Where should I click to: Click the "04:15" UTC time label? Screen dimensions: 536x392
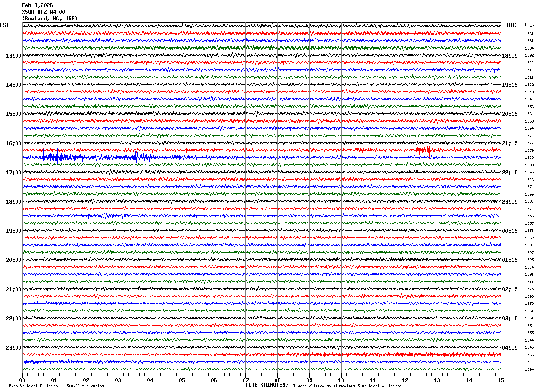[510, 348]
